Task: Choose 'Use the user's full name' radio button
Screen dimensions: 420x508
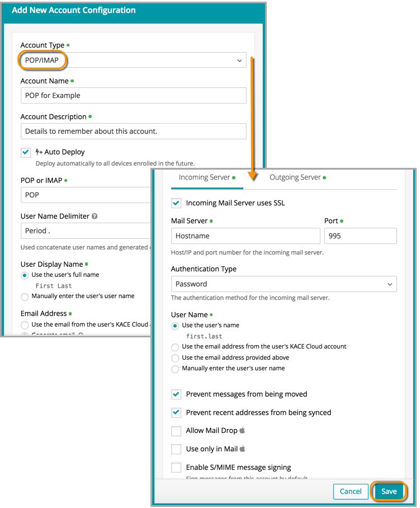Action: pos(25,275)
